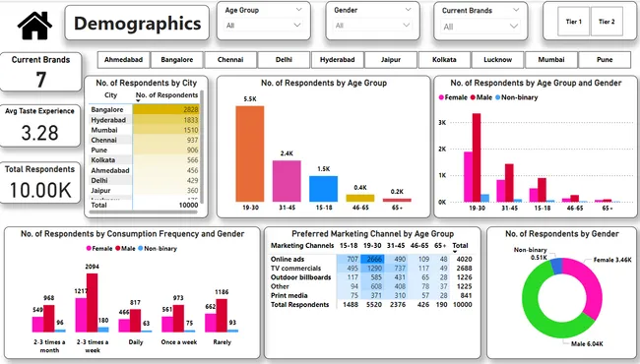
Task: Click the Non-binary legend marker in Age Group and Gender chart
Action: [x=497, y=97]
